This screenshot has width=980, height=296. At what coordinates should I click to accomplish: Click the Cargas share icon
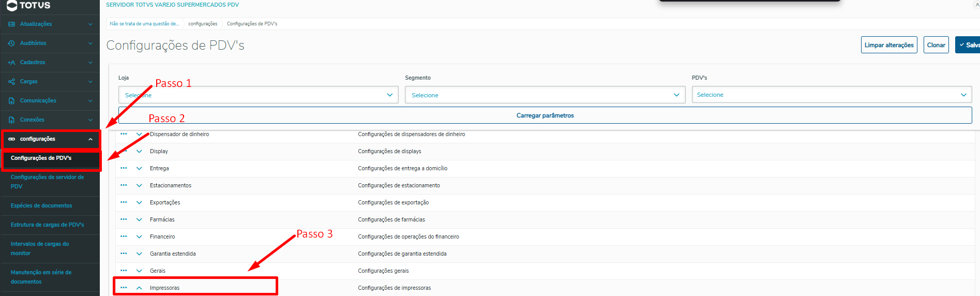point(11,82)
